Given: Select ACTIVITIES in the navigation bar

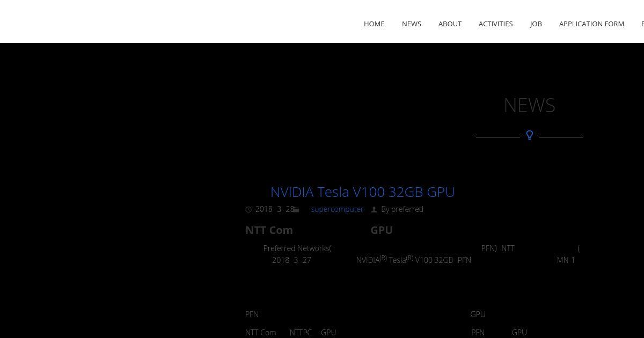Looking at the screenshot, I should point(495,24).
